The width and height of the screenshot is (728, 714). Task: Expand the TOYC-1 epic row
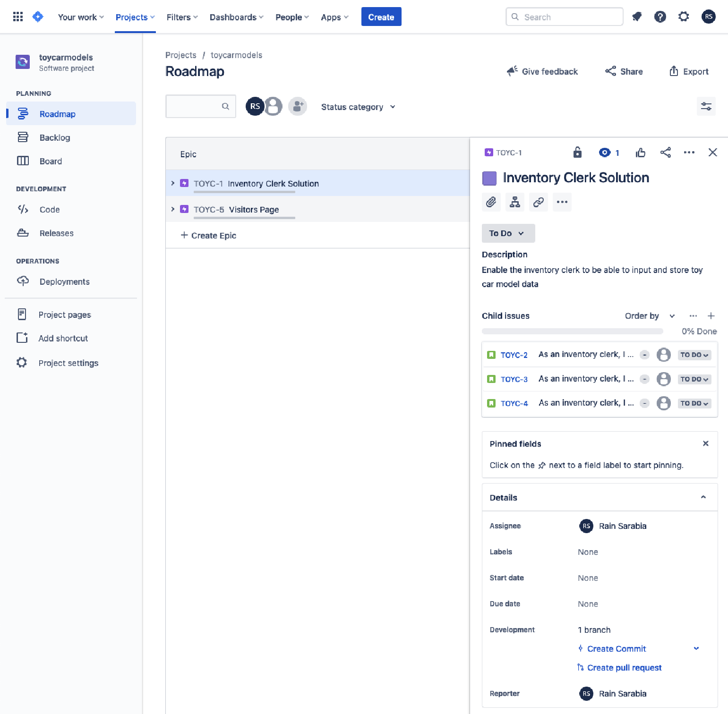pos(172,183)
